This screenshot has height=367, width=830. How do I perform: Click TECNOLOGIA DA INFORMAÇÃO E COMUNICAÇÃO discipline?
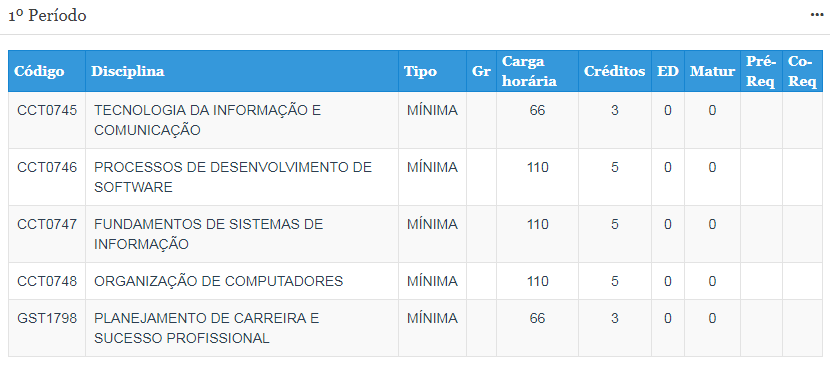(x=208, y=120)
